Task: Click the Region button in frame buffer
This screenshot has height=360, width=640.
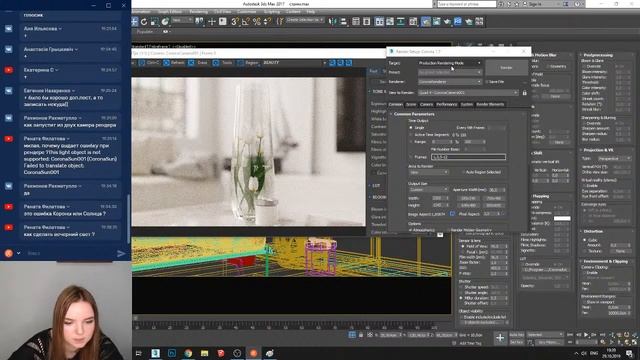Action: pos(249,63)
